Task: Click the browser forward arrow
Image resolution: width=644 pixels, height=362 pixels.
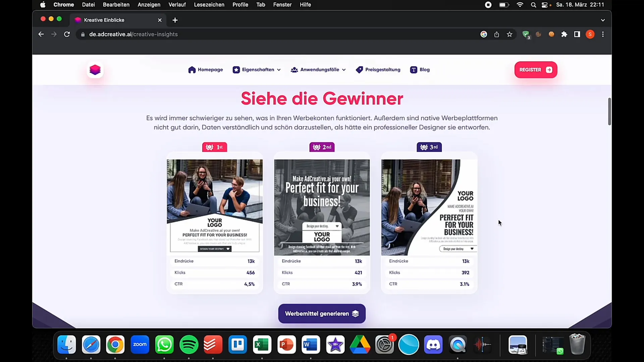Action: (54, 34)
